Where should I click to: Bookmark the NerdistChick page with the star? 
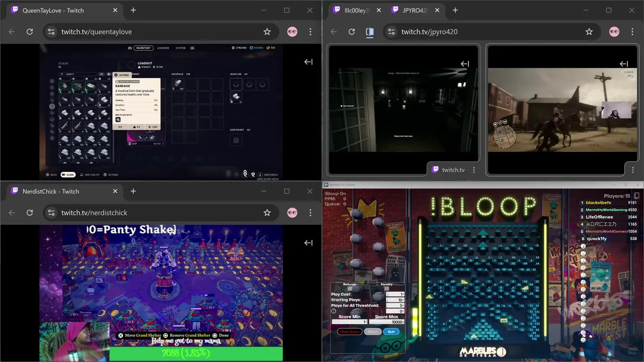[267, 213]
